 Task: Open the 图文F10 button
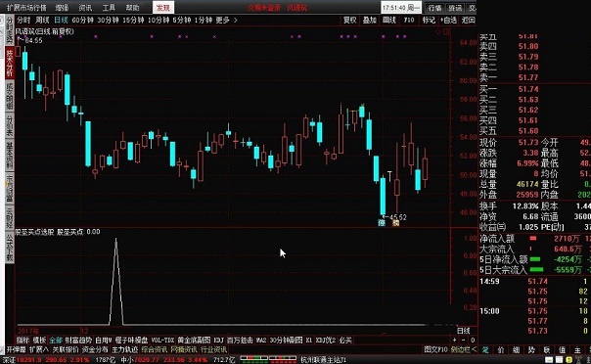pos(435,349)
